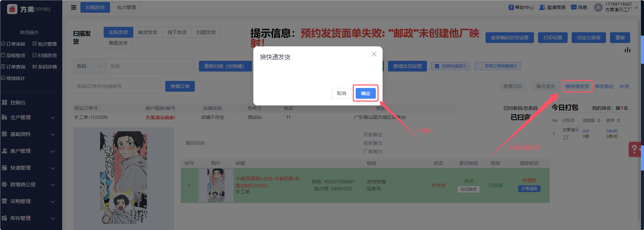The width and height of the screenshot is (644, 230).
Task: Open 跨境发货设置 button
Action: (408, 66)
